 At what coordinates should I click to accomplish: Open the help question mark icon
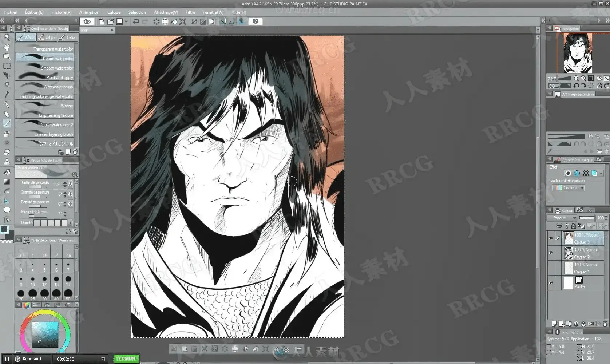point(256,21)
